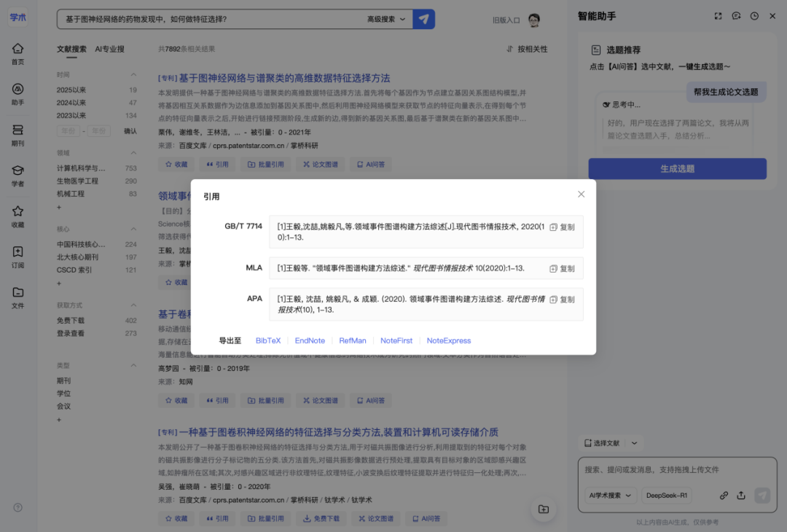
Task: Copy the GB/T 7714 citation
Action: (x=562, y=227)
